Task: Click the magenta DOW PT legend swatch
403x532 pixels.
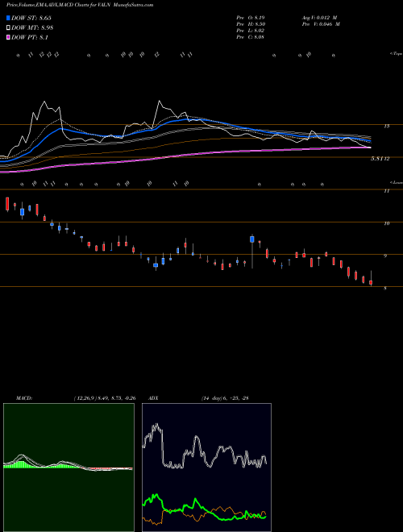Action: (8, 37)
